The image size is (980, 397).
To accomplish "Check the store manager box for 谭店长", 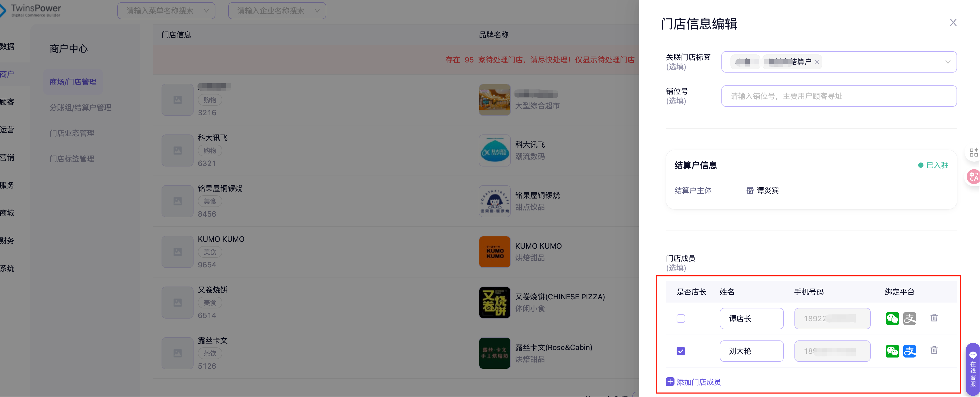I will point(681,318).
